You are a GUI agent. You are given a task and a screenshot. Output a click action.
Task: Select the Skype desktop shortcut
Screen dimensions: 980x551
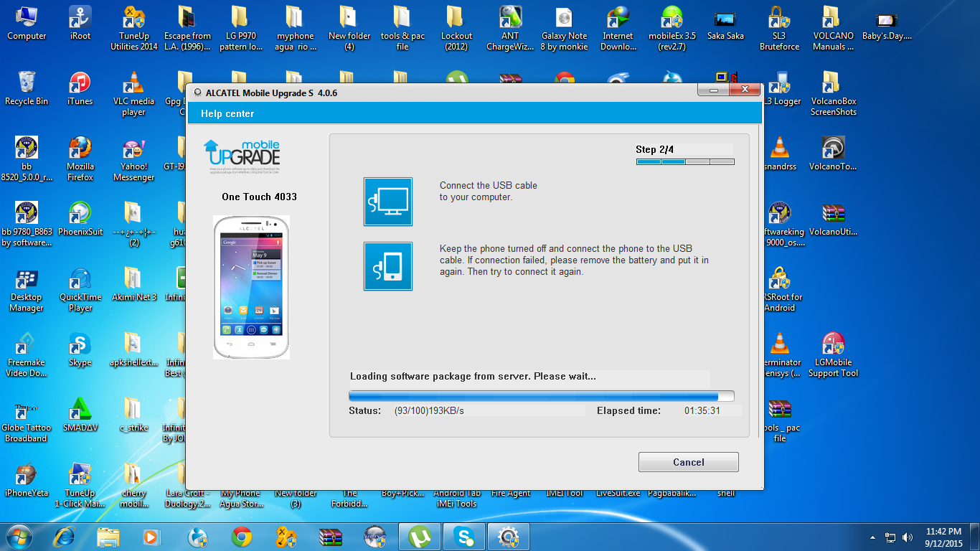click(80, 350)
